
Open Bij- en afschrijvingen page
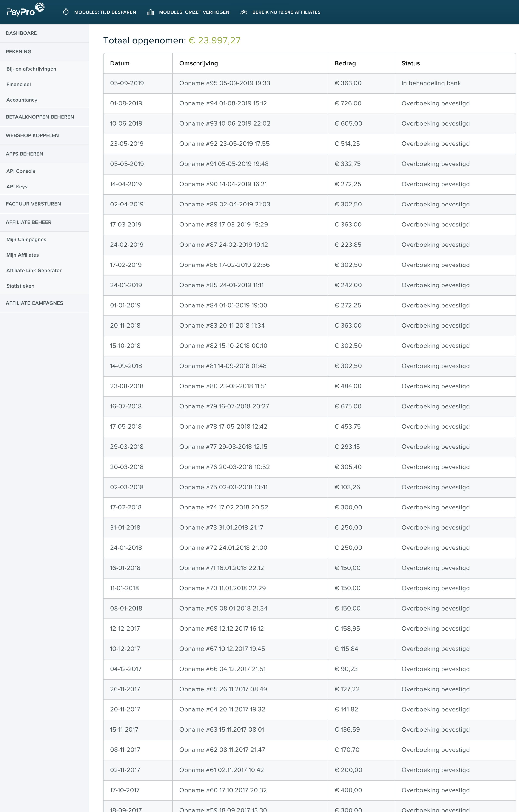click(x=31, y=69)
